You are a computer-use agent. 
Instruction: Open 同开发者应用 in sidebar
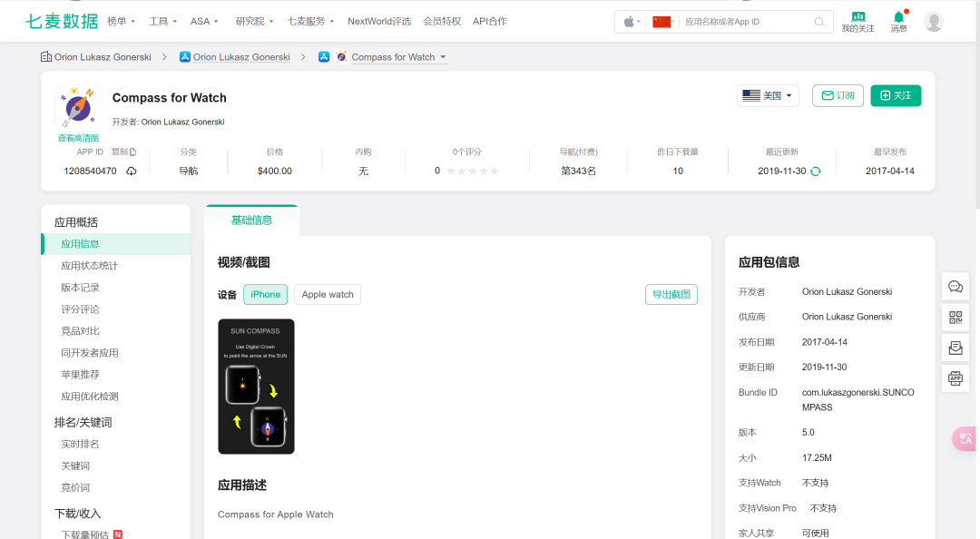89,353
